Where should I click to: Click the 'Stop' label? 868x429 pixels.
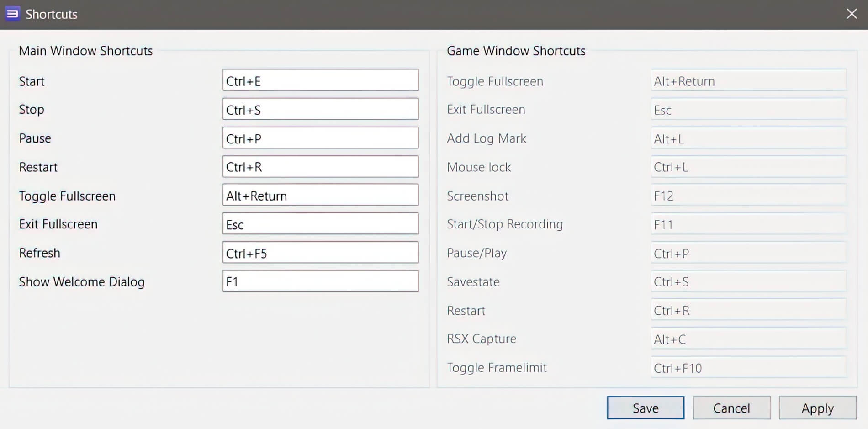click(x=32, y=110)
